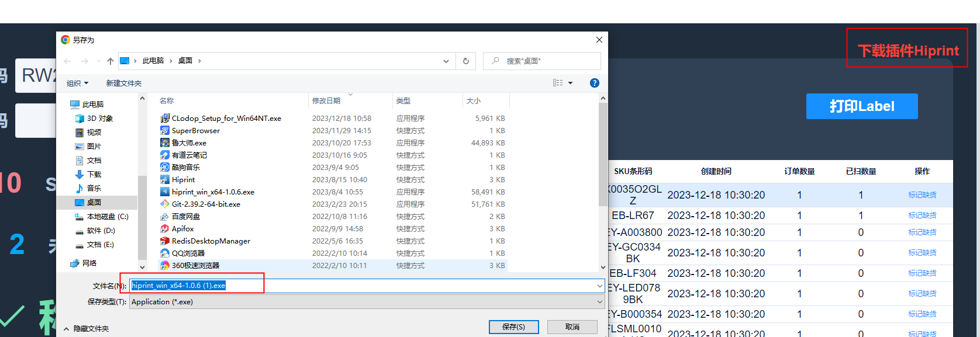The image size is (980, 337).
Task: Click the file list vertical scrollbar
Action: click(603, 155)
